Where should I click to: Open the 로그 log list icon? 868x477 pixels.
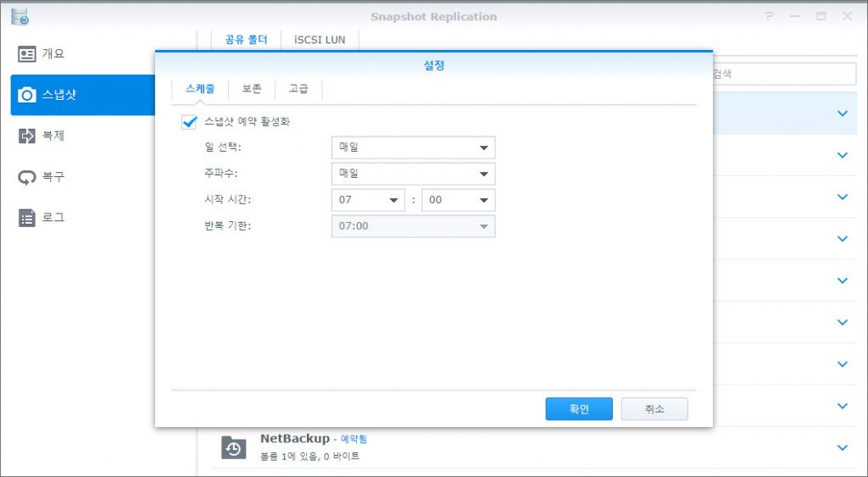tap(26, 218)
